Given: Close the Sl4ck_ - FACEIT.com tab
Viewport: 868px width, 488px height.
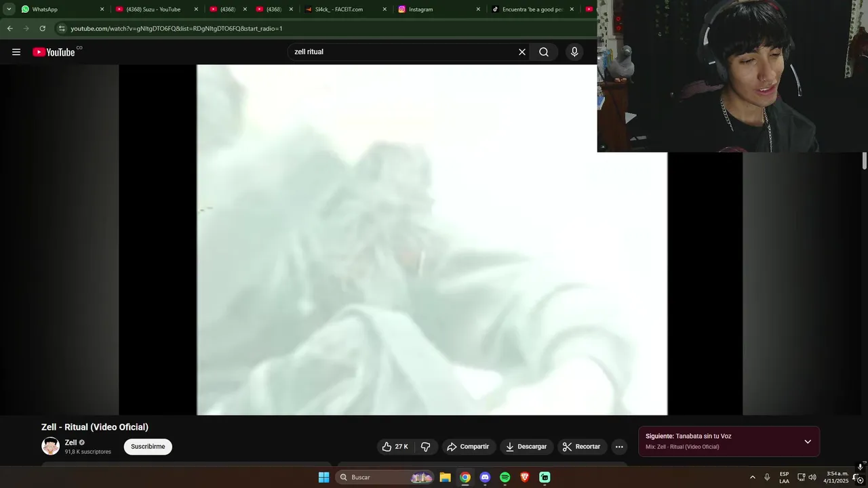Looking at the screenshot, I should click(x=384, y=9).
